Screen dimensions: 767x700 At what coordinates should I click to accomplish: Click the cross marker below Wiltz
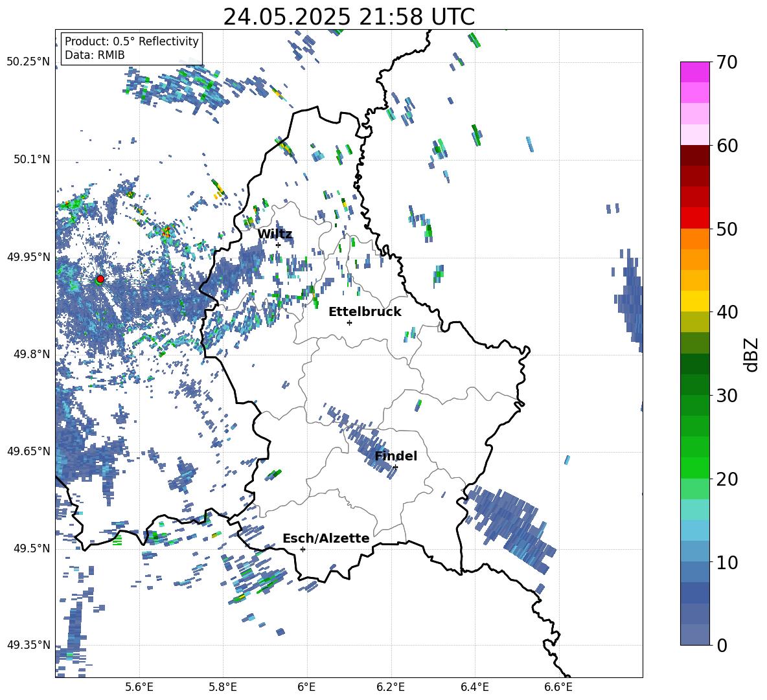point(279,245)
